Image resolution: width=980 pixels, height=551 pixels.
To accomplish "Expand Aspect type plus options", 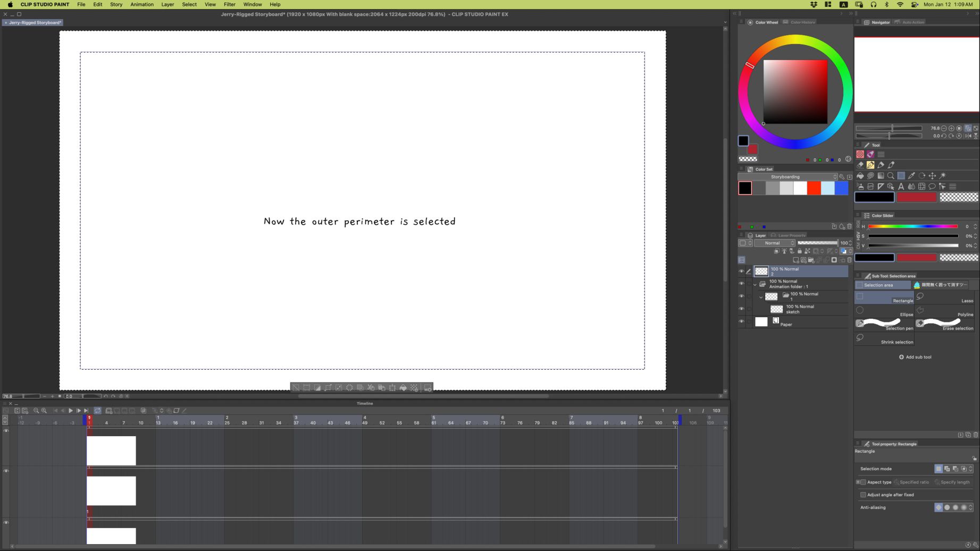I will tap(858, 482).
